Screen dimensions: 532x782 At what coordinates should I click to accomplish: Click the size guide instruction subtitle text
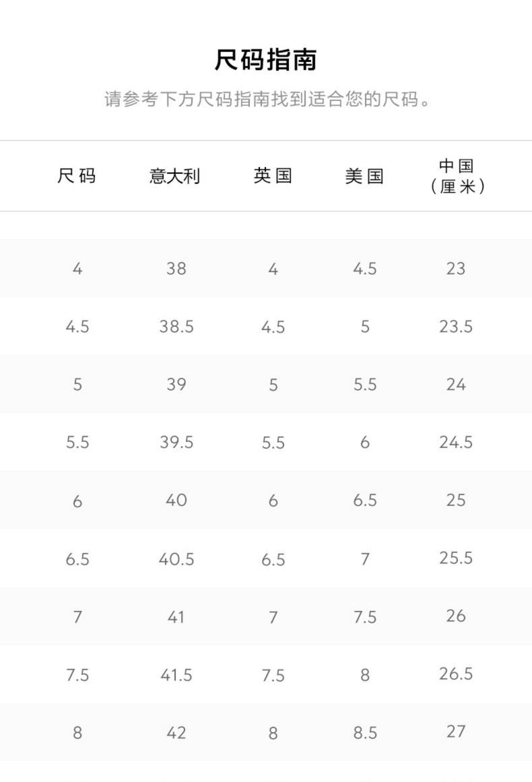[267, 100]
